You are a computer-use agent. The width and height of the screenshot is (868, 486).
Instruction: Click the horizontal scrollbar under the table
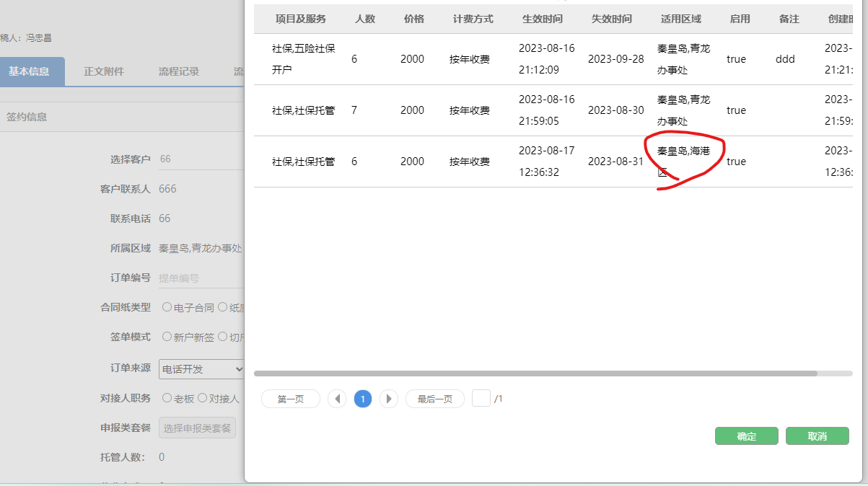pos(535,374)
